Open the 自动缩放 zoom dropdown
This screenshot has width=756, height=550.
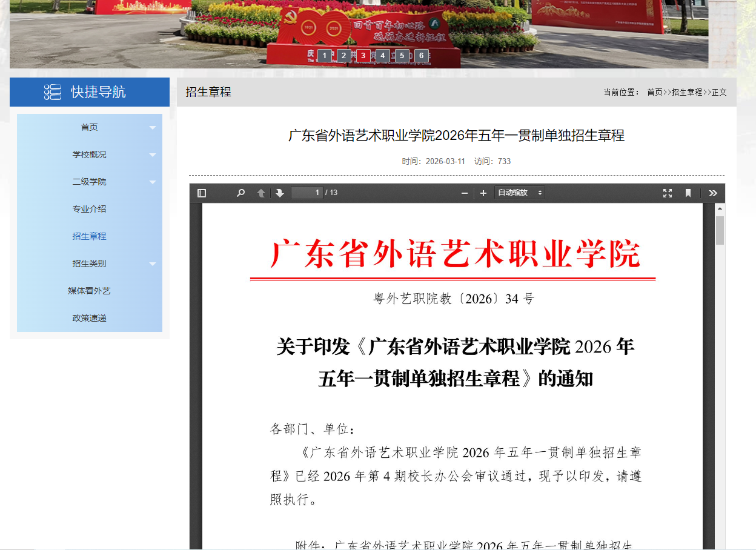519,192
